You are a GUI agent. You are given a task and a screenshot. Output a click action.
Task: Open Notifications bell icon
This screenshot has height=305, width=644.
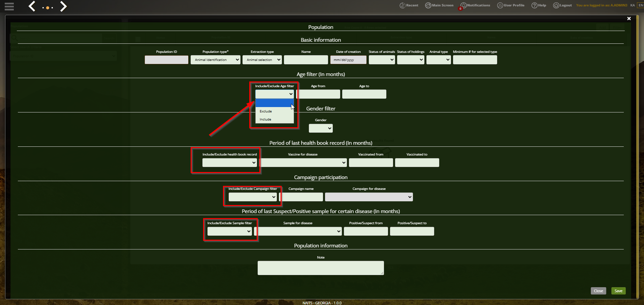point(463,5)
